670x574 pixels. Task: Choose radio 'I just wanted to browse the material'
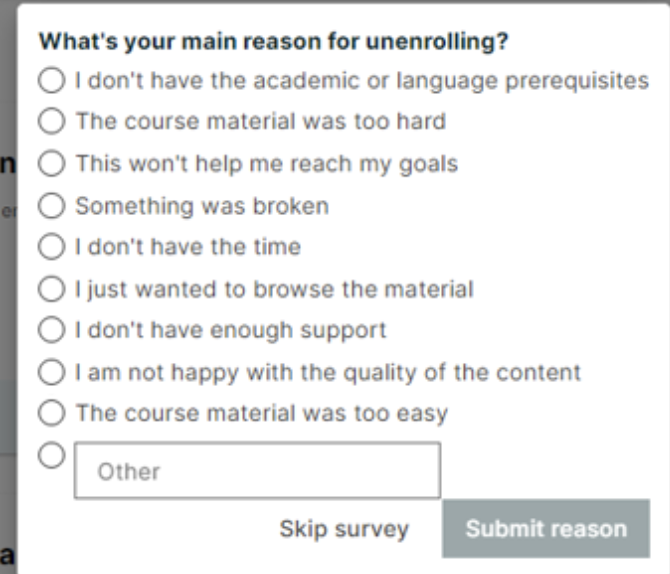[52, 288]
